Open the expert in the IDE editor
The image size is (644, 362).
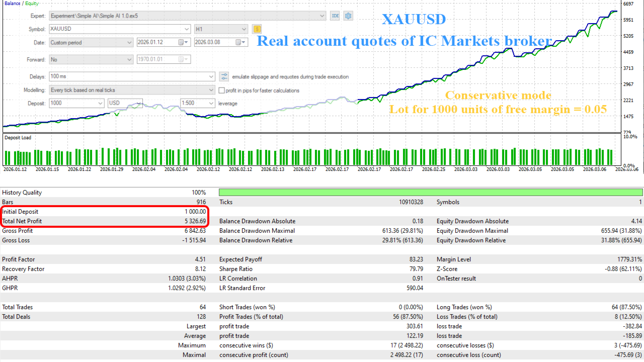pos(335,16)
